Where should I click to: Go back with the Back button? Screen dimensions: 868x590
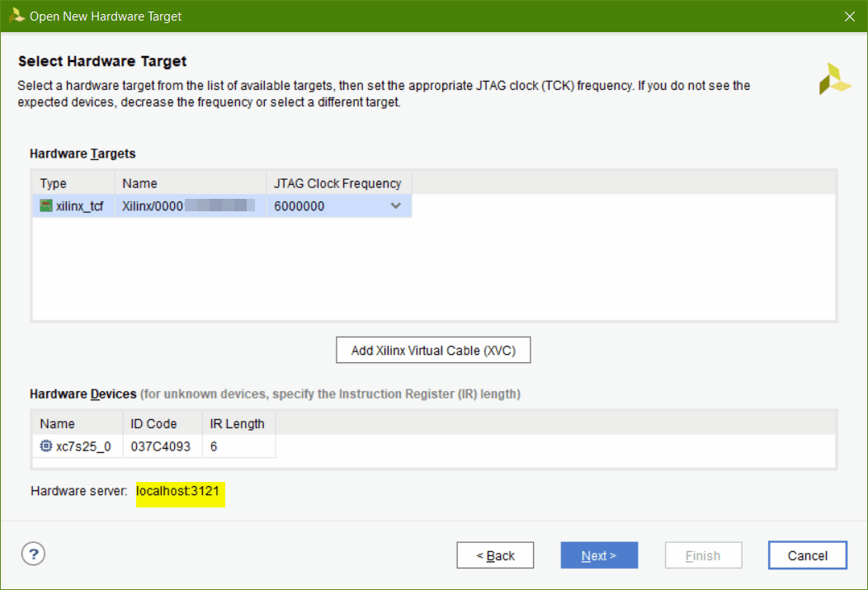click(x=495, y=555)
